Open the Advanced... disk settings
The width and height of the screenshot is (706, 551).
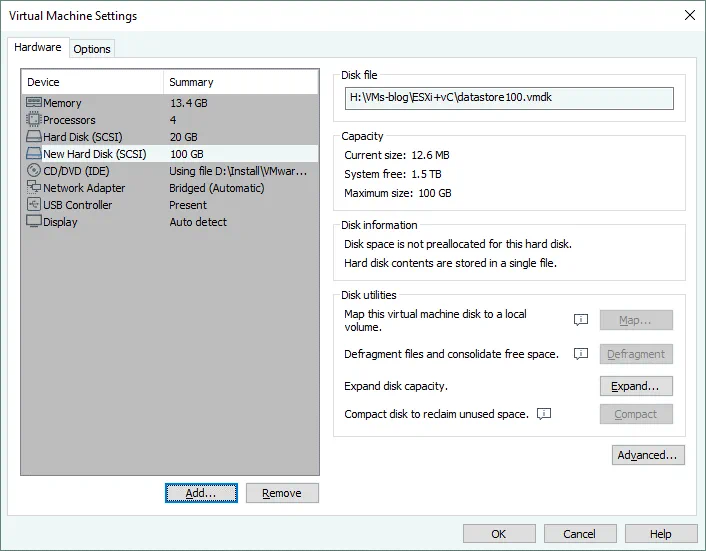coord(648,455)
